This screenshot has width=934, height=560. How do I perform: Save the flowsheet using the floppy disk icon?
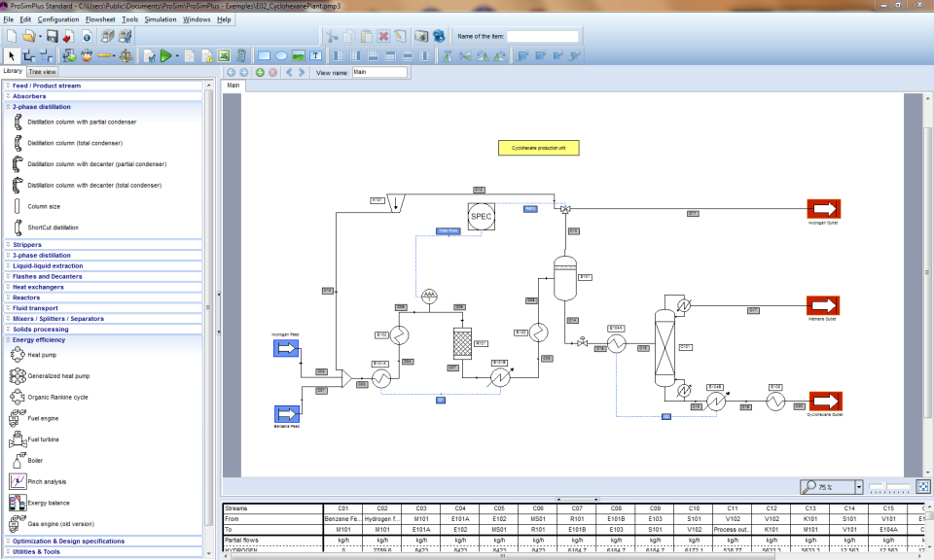[53, 36]
